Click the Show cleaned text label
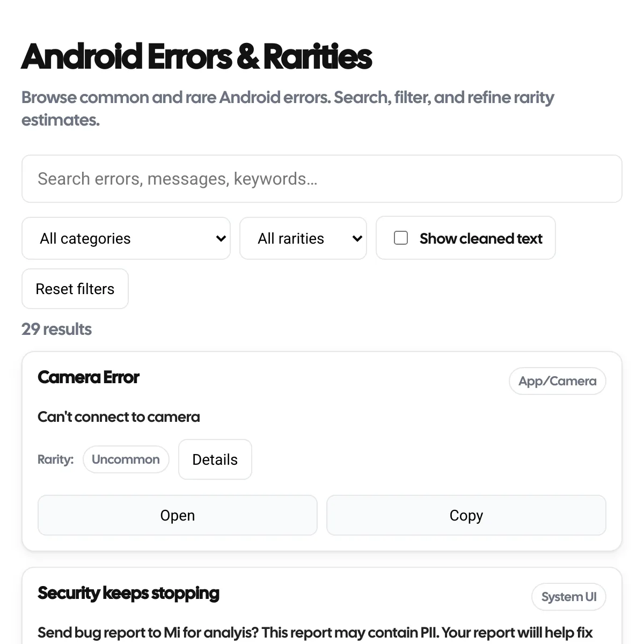Screen dimensions: 644x644 tap(481, 238)
